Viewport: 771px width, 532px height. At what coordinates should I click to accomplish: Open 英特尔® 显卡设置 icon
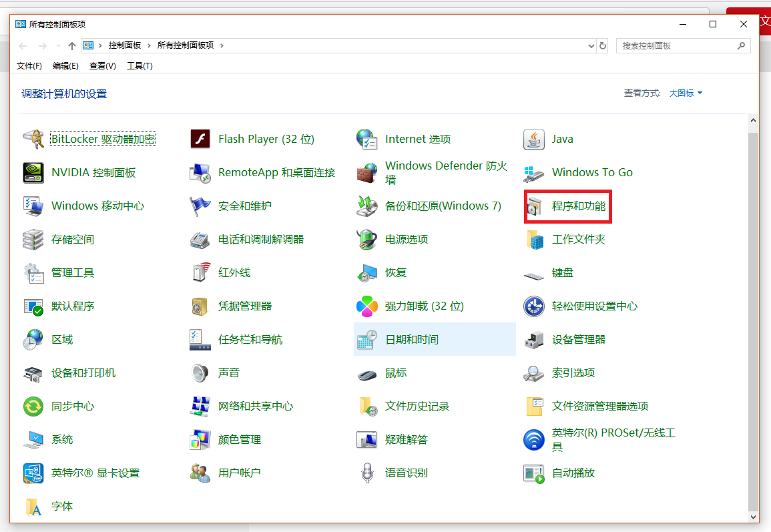point(33,473)
